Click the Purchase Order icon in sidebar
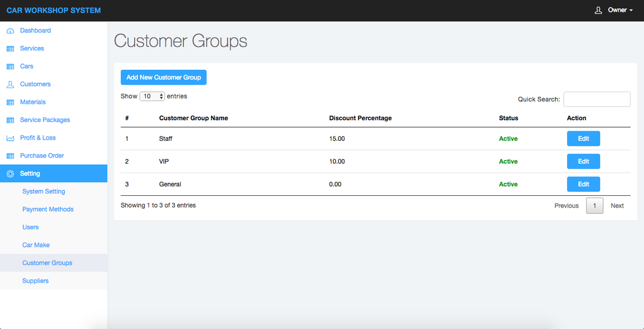 pos(10,156)
